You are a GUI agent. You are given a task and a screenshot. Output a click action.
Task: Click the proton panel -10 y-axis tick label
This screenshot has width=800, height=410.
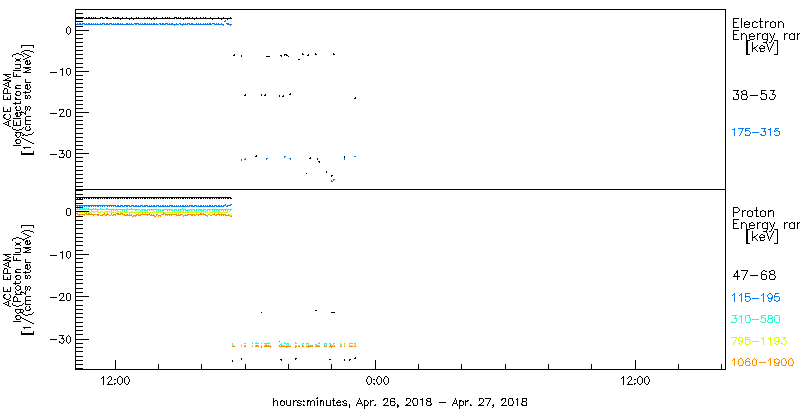(x=61, y=254)
